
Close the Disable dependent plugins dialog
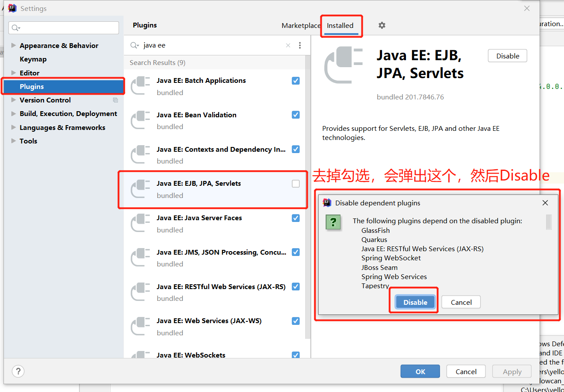point(545,203)
